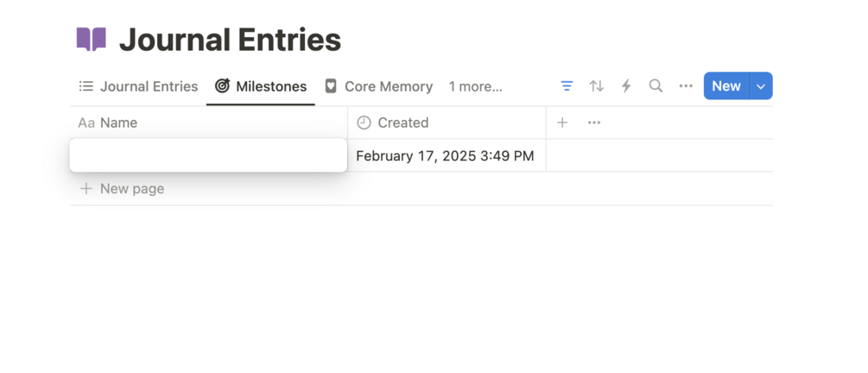Select the Core Memory tab
The image size is (868, 373).
click(388, 86)
